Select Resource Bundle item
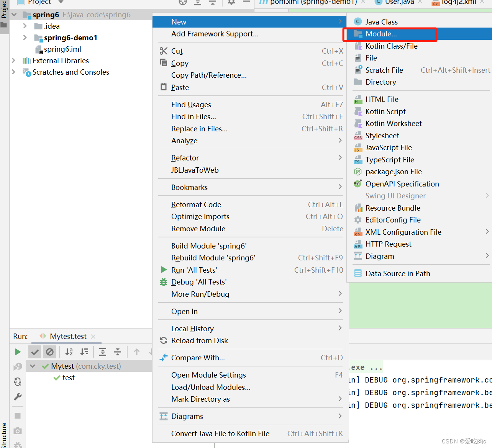The width and height of the screenshot is (492, 448). click(x=419, y=208)
